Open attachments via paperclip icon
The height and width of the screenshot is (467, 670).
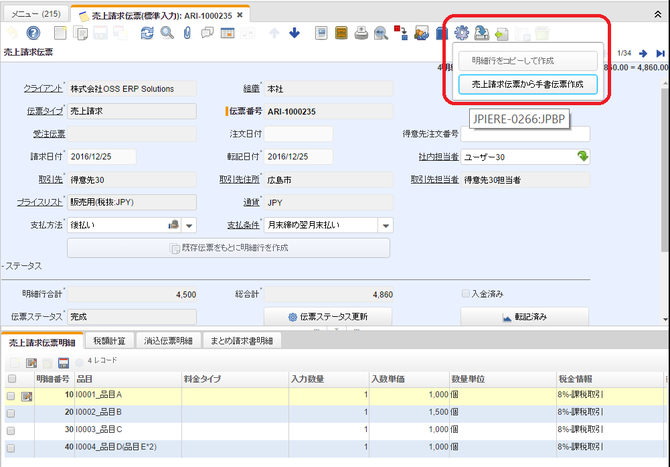coord(187,33)
